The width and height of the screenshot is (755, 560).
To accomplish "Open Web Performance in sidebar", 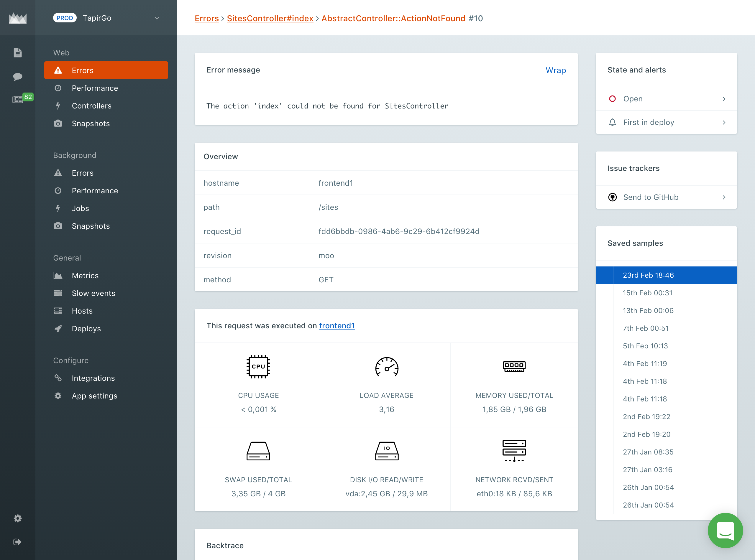I will [95, 88].
